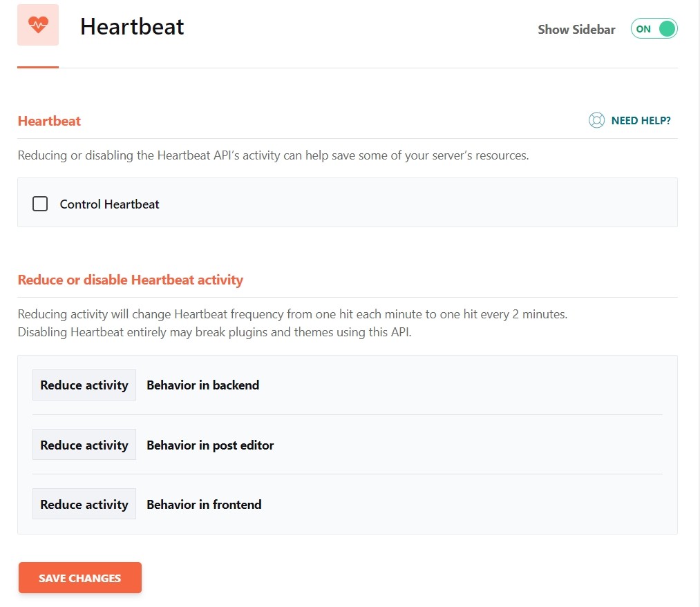The image size is (700, 607).
Task: Click the large Heartbeat page title
Action: [132, 27]
